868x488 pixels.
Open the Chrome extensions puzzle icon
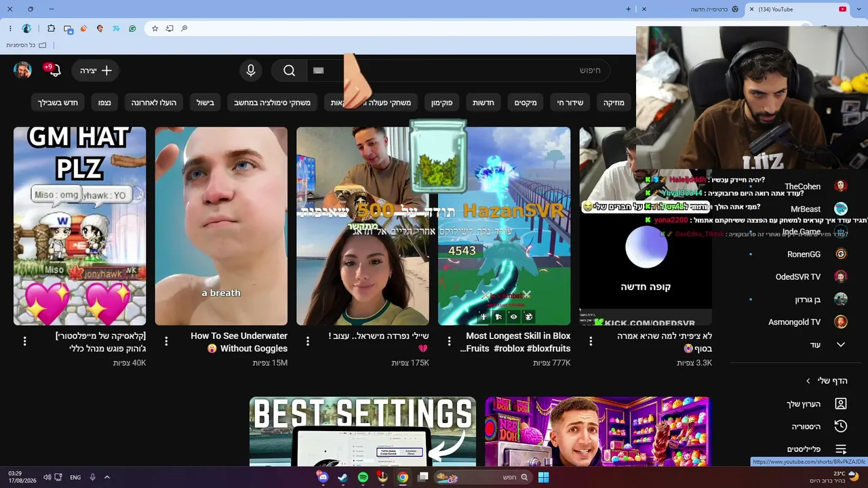coord(51,28)
